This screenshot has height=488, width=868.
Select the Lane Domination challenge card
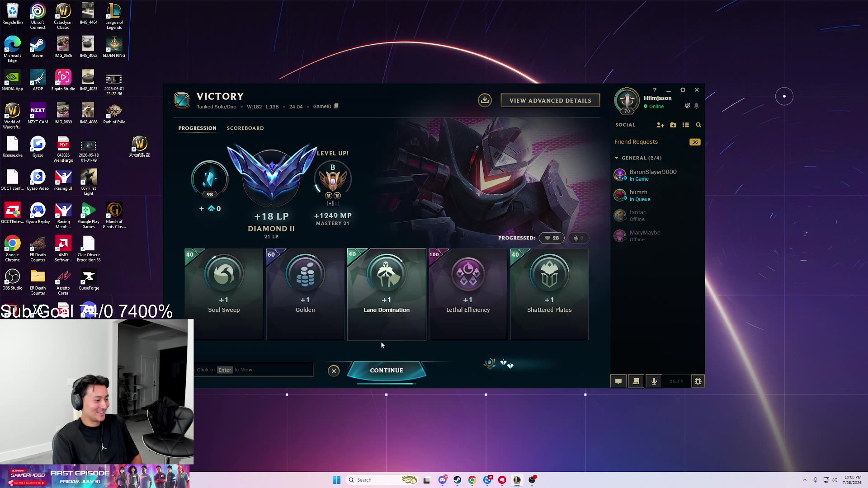[x=387, y=294]
